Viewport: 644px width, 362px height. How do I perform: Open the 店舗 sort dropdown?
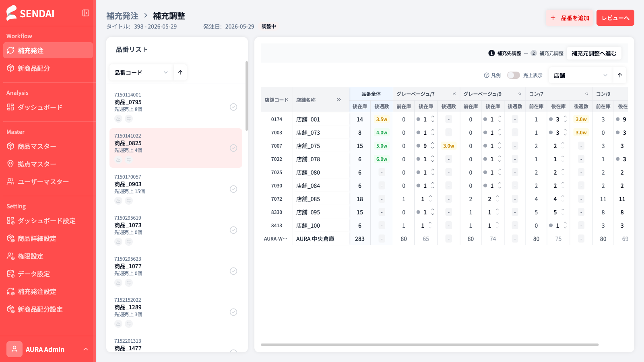coord(580,75)
